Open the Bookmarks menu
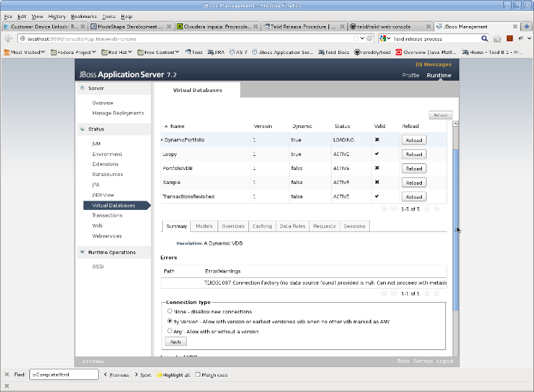 pos(84,16)
